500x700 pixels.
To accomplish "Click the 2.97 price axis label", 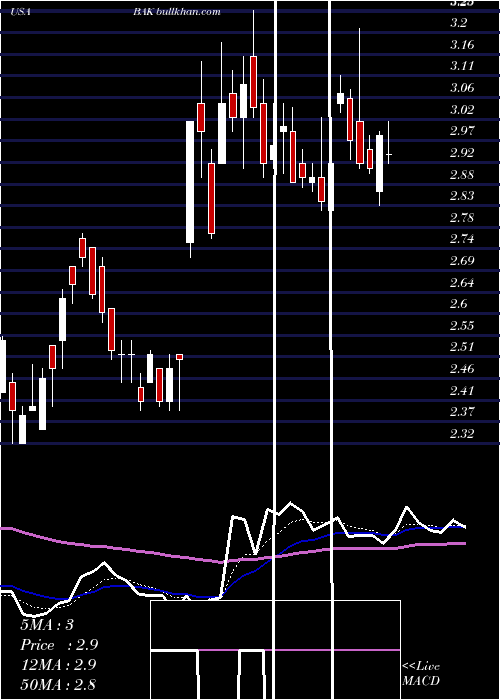I will [x=462, y=131].
